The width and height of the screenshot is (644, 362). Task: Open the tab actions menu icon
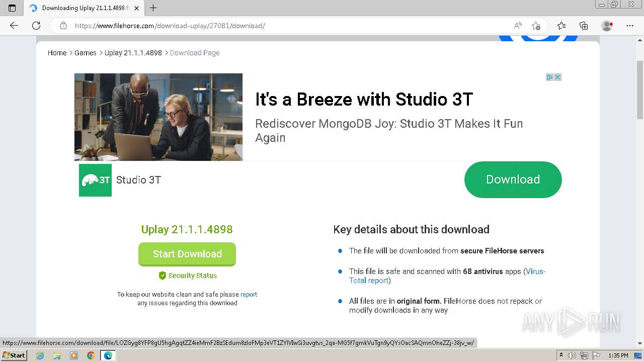12,8
